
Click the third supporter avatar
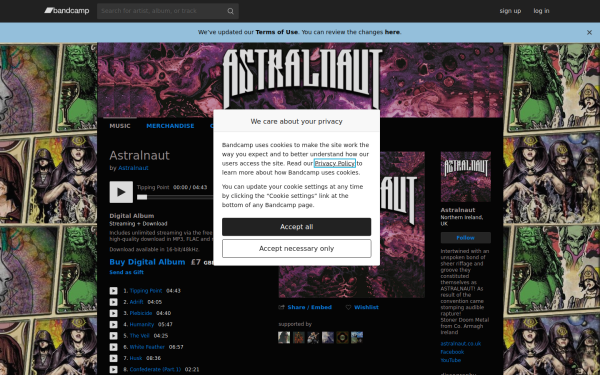(x=313, y=338)
